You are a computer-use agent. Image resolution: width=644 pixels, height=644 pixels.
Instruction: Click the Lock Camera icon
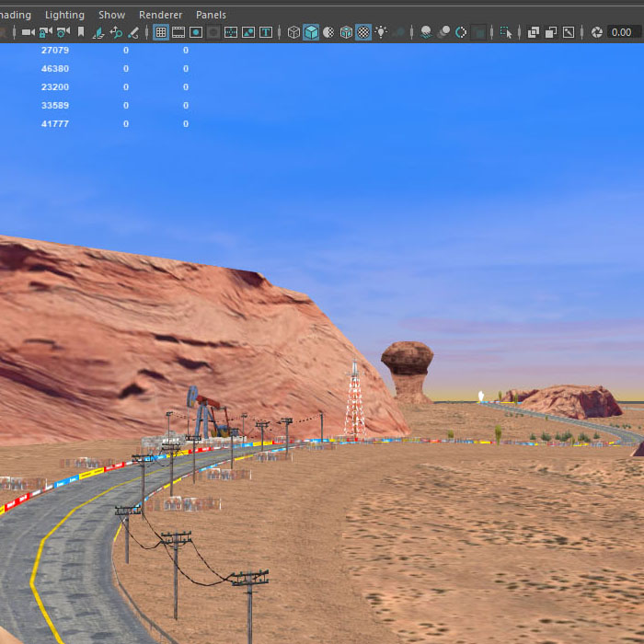pyautogui.click(x=45, y=32)
